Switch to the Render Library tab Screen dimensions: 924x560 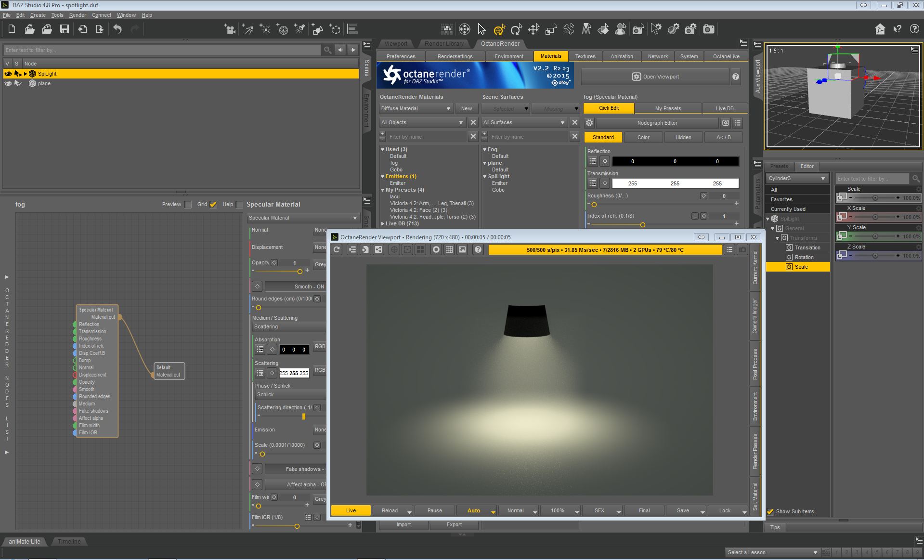click(444, 44)
